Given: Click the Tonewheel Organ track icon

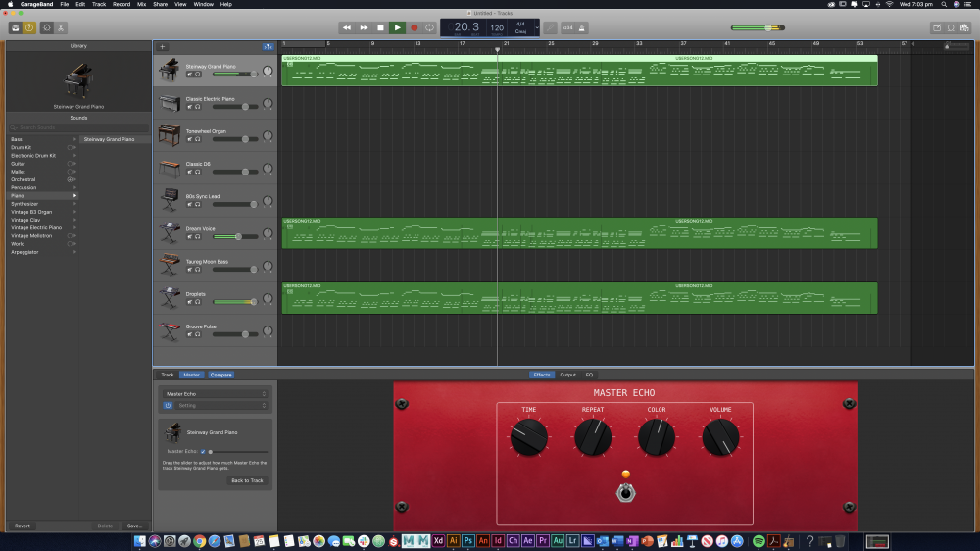Looking at the screenshot, I should (x=169, y=135).
